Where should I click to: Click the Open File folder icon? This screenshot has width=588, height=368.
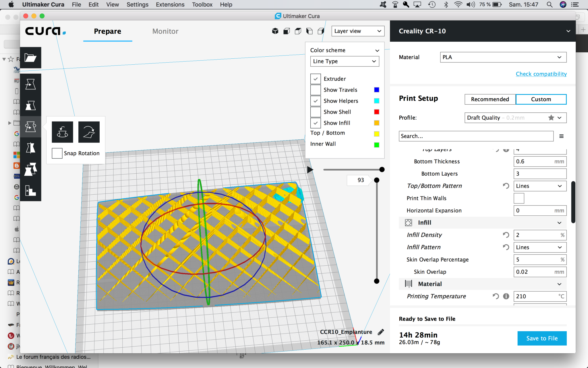click(30, 58)
